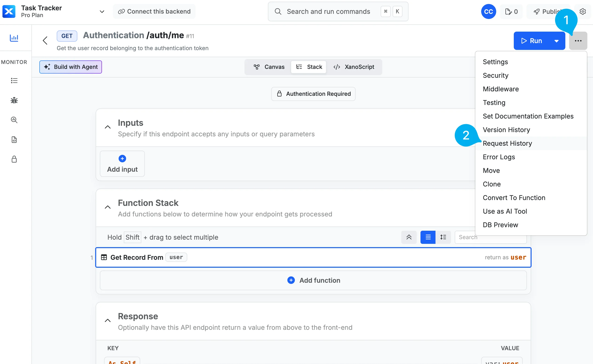The width and height of the screenshot is (593, 364).
Task: Select the expanded line-spacing view toggle
Action: coord(443,237)
